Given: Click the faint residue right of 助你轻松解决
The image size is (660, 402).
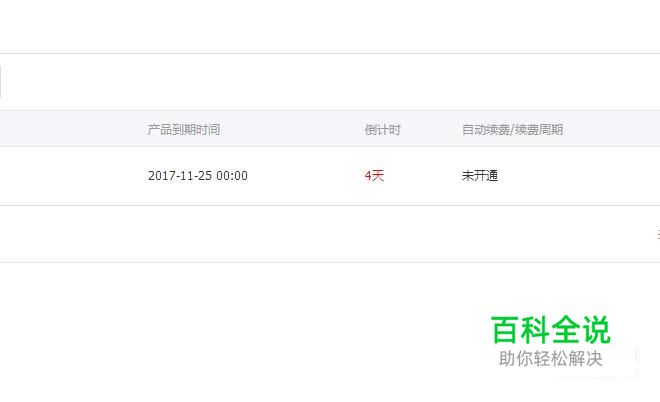Looking at the screenshot, I should pos(637,361).
